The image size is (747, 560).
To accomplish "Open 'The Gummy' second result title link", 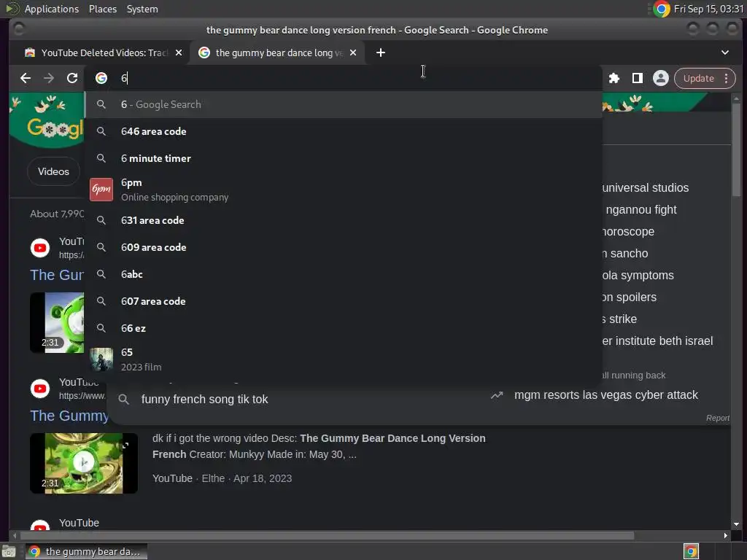I will [69, 416].
